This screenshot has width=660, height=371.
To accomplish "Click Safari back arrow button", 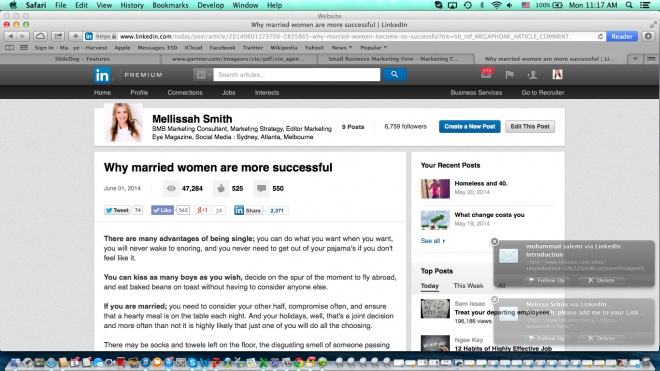I will pos(11,36).
